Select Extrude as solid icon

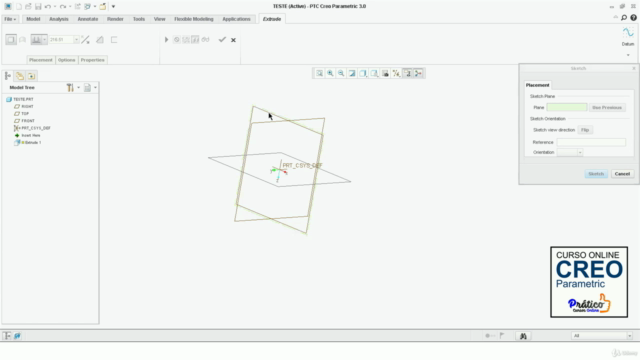click(11, 40)
